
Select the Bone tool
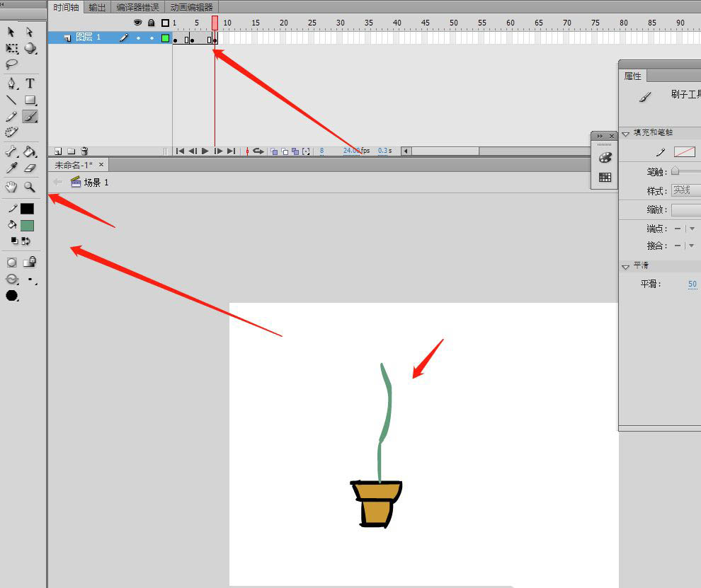pos(11,152)
